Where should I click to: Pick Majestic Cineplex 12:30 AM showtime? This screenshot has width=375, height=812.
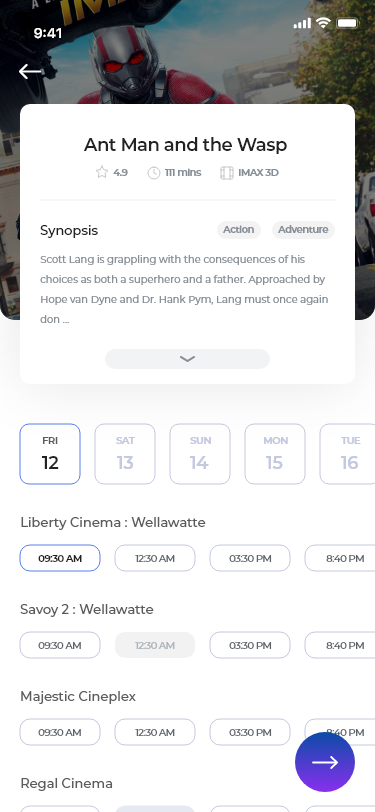click(155, 732)
